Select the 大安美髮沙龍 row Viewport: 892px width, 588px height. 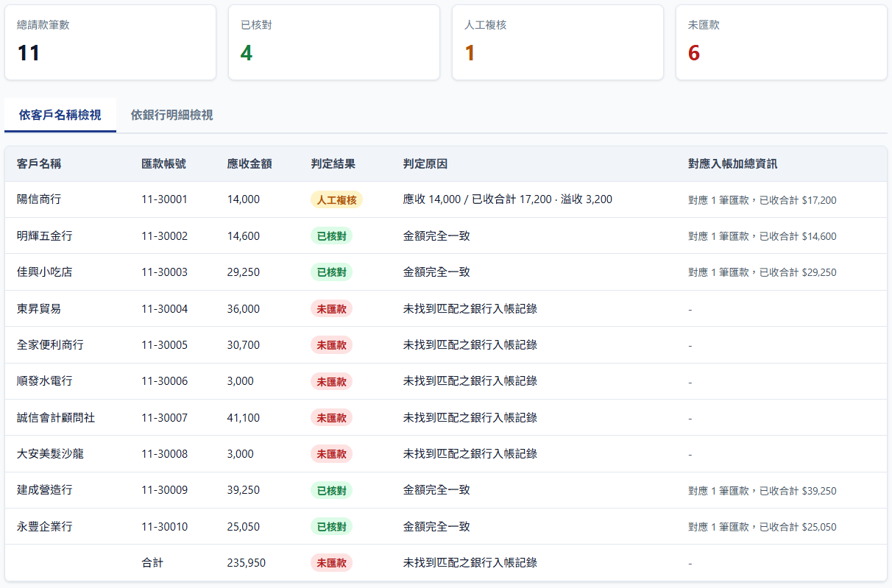click(446, 454)
